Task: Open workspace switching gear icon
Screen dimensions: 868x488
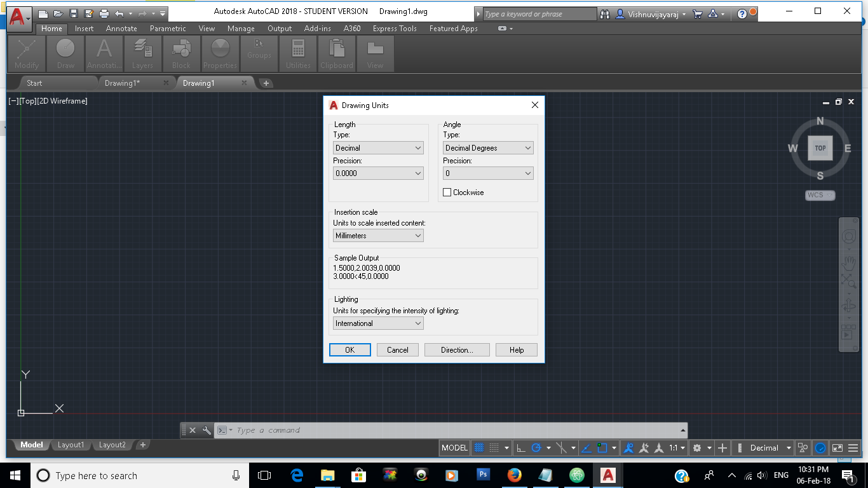Action: click(697, 448)
